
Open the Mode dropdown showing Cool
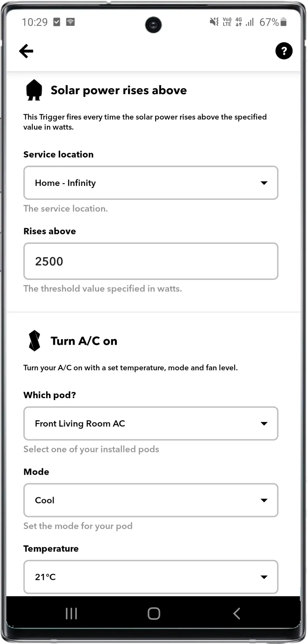coord(151,500)
